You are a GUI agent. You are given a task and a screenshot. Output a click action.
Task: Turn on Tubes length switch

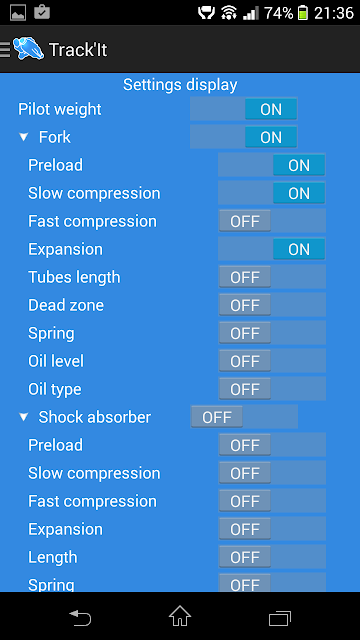click(x=272, y=277)
